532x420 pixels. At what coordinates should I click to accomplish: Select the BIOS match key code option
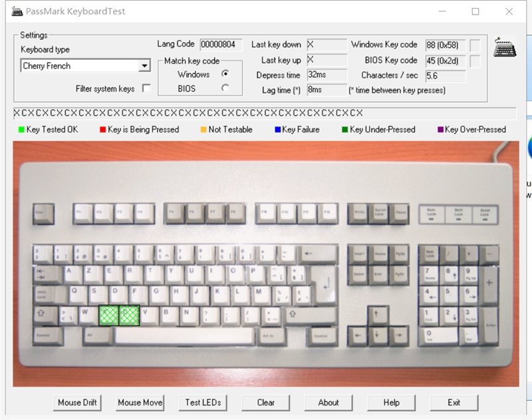coord(225,88)
